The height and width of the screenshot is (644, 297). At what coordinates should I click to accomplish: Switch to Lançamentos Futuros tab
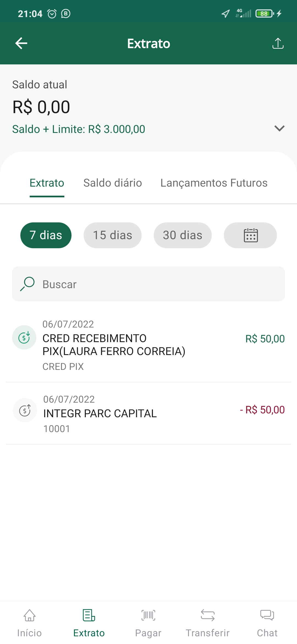coord(214,183)
